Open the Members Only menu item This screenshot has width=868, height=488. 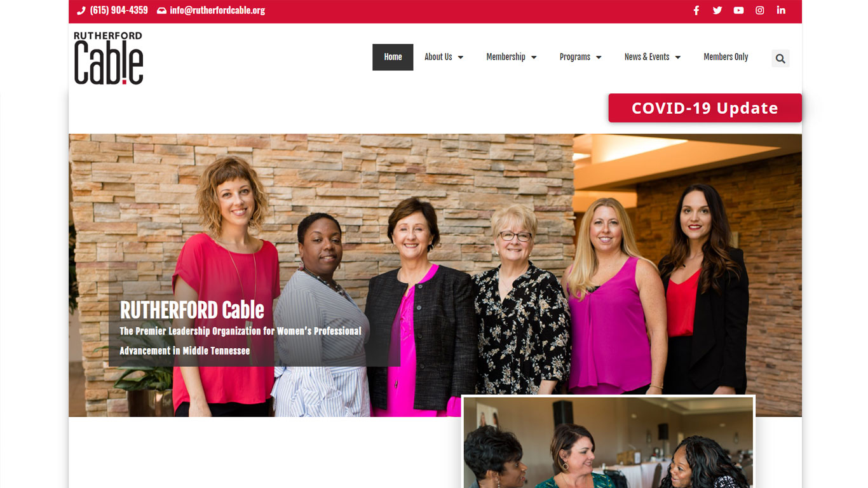click(x=726, y=57)
